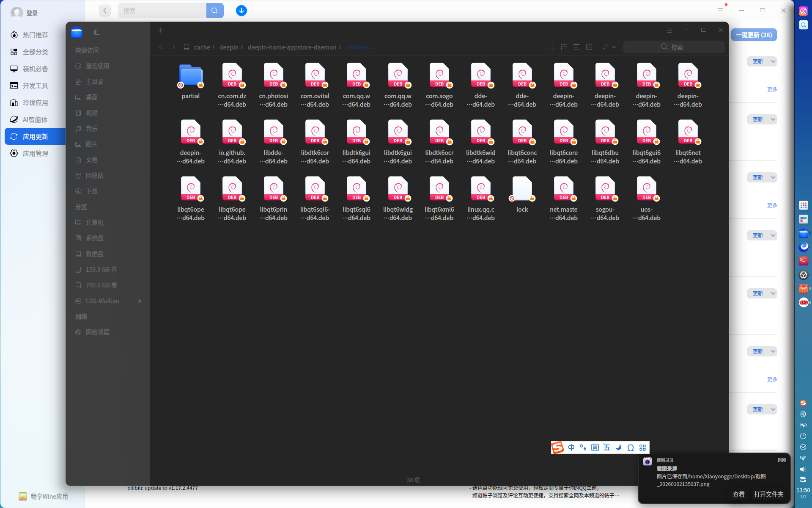This screenshot has height=508, width=812.
Task: Click deepin-home-appstore-daemon in the path bar
Action: coord(292,47)
